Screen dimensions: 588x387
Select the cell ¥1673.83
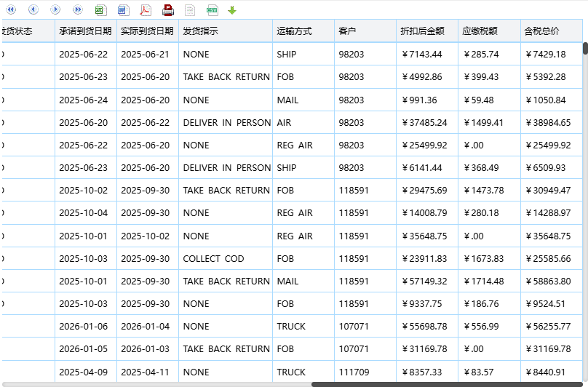tap(489, 258)
